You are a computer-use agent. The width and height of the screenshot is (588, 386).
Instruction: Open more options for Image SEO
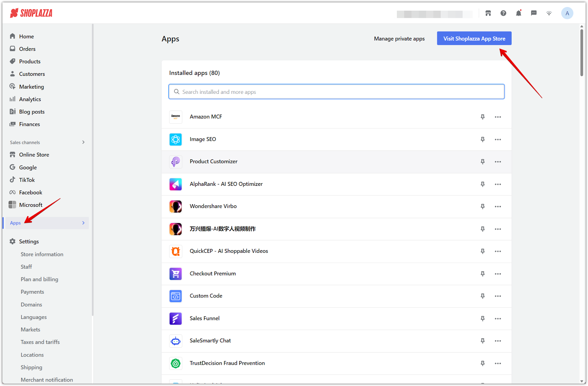click(498, 139)
